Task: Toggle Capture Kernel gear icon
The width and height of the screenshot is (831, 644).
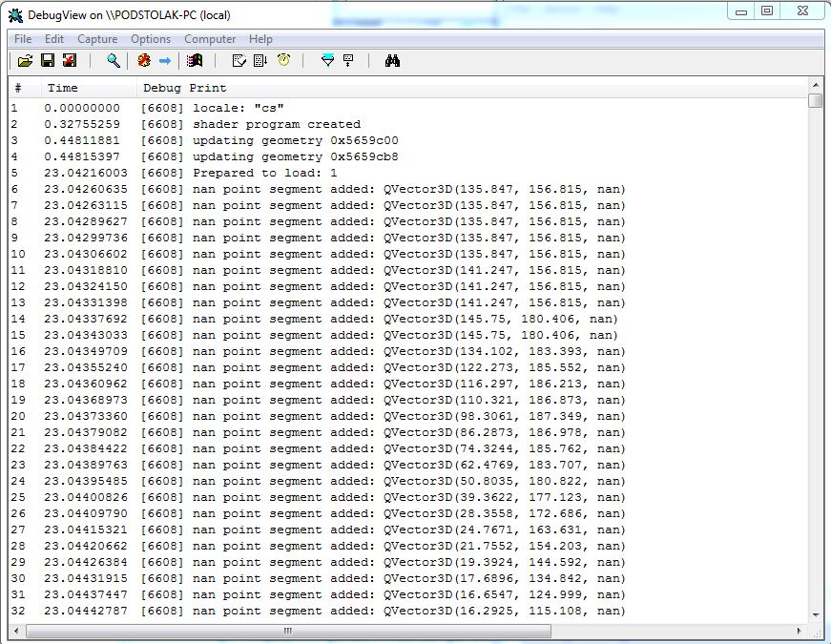Action: click(x=144, y=61)
